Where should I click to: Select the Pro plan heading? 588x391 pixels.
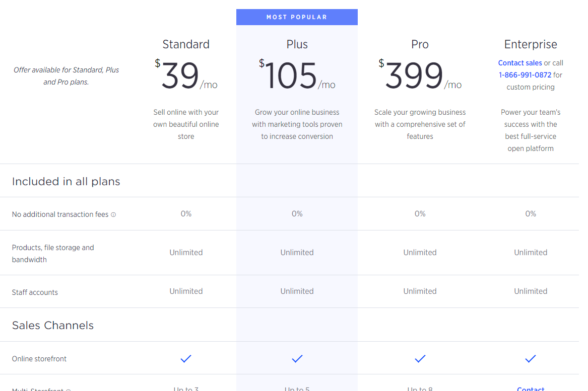[420, 44]
